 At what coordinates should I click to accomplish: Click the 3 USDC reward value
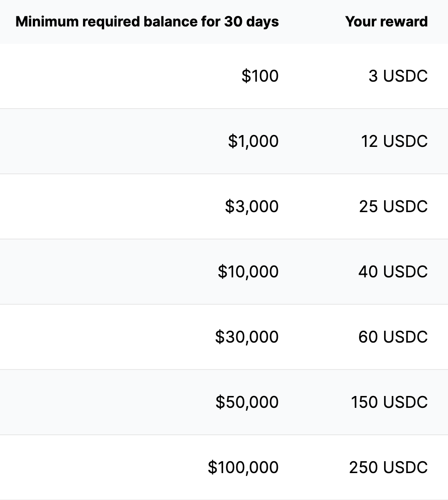pos(398,76)
